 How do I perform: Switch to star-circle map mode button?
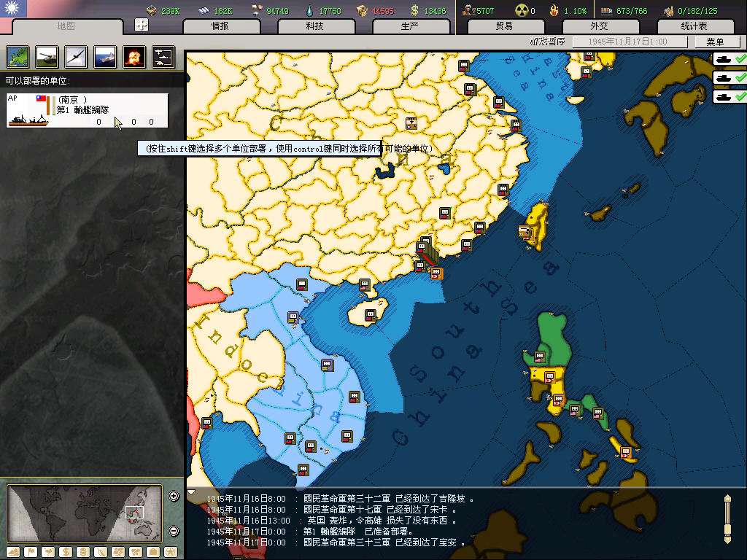(171, 553)
